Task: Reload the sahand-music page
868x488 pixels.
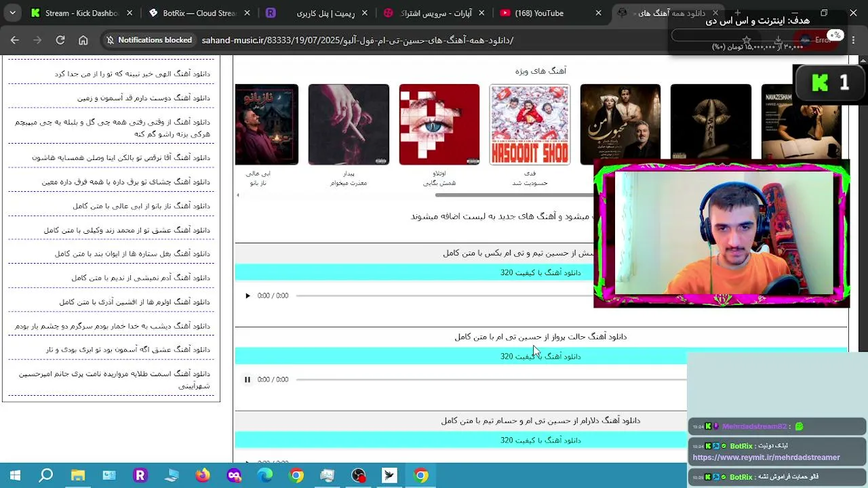Action: [60, 40]
